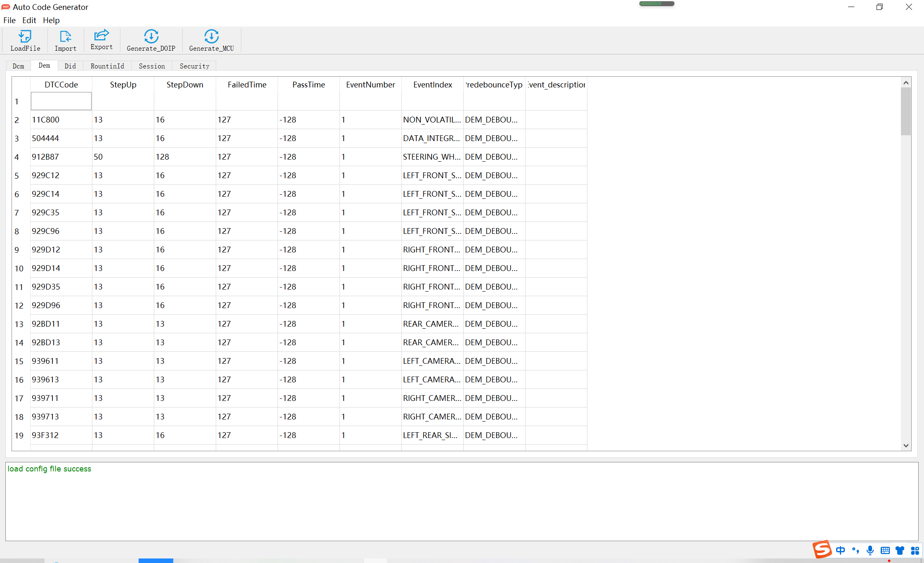Open the Help menu
The width and height of the screenshot is (924, 563).
point(51,20)
